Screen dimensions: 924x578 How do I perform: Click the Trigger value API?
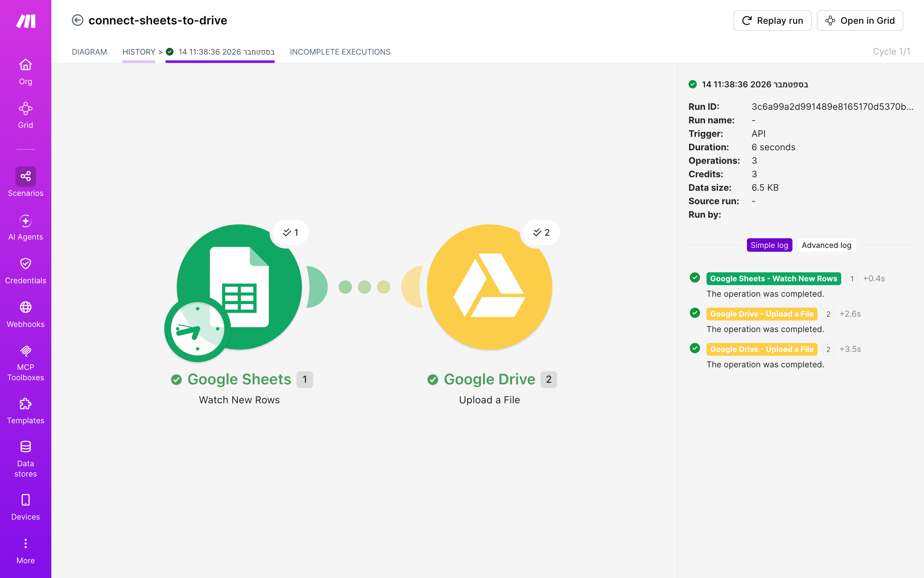coord(758,134)
